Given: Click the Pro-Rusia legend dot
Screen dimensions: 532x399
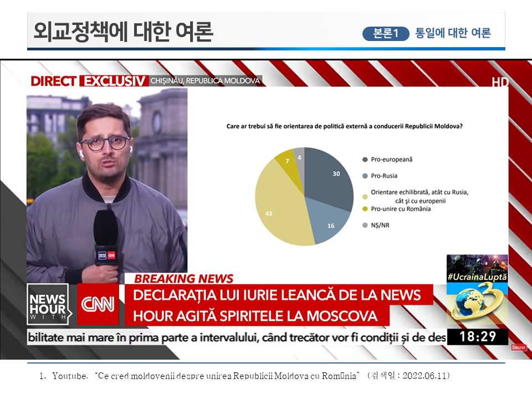Looking at the screenshot, I should pos(365,176).
